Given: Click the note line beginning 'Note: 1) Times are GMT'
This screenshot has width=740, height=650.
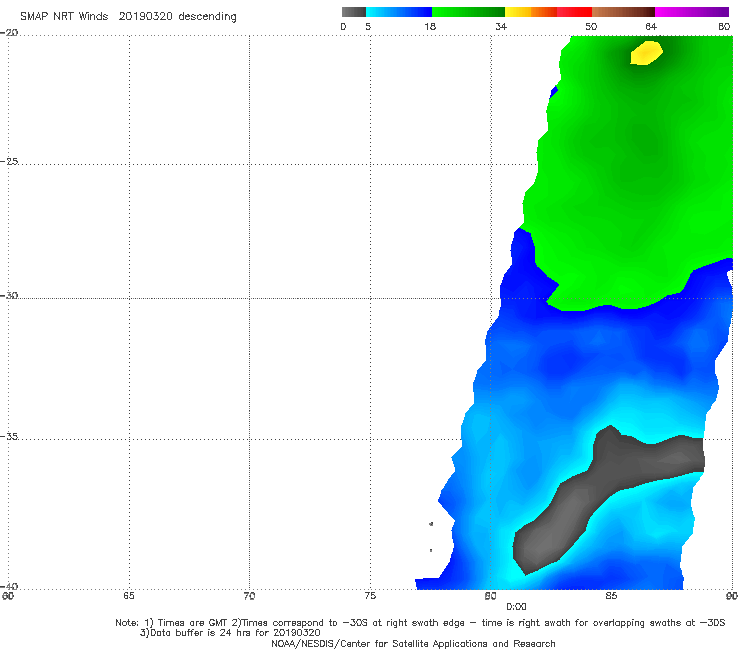Looking at the screenshot, I should pos(420,623).
